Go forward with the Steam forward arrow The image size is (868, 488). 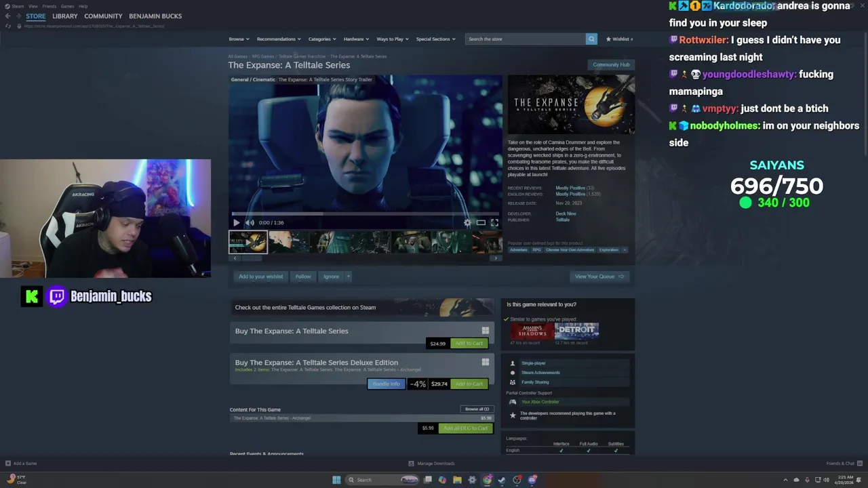tap(19, 16)
